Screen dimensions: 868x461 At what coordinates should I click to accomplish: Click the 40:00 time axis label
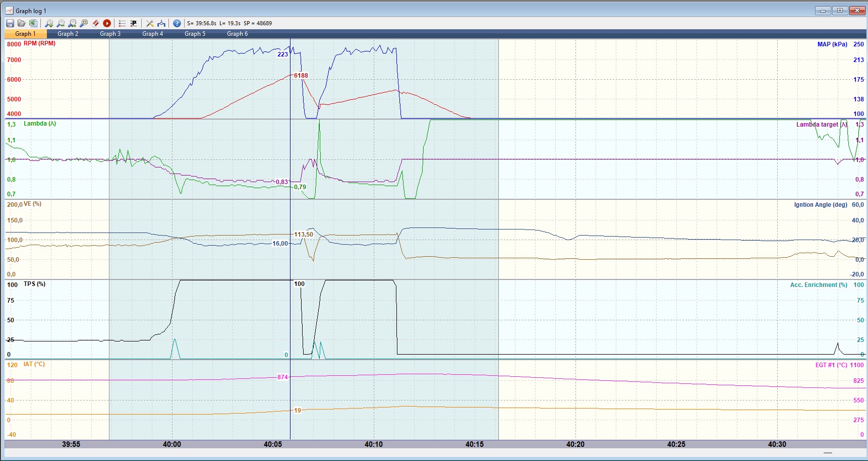172,444
